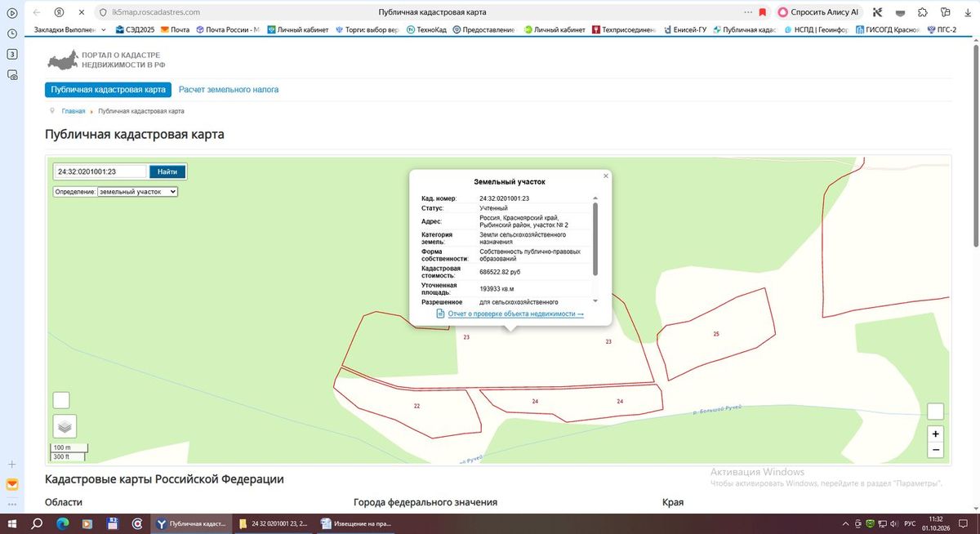Click the popup's vertical scrollbar
This screenshot has width=980, height=534.
[x=595, y=238]
